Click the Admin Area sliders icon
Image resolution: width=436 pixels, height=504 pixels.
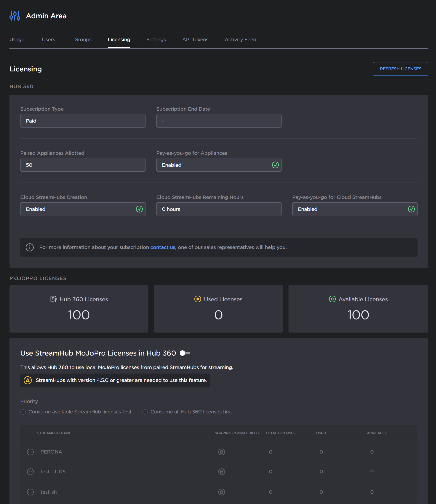(15, 16)
